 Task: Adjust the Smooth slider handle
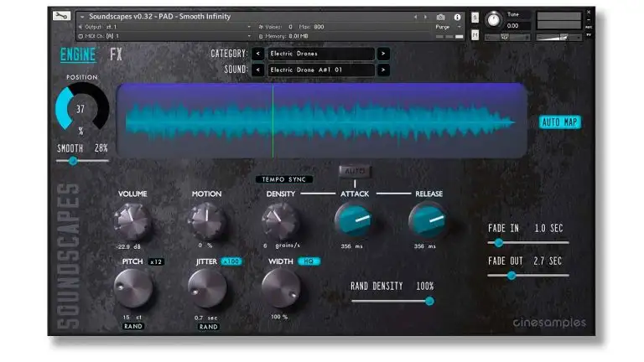73,161
